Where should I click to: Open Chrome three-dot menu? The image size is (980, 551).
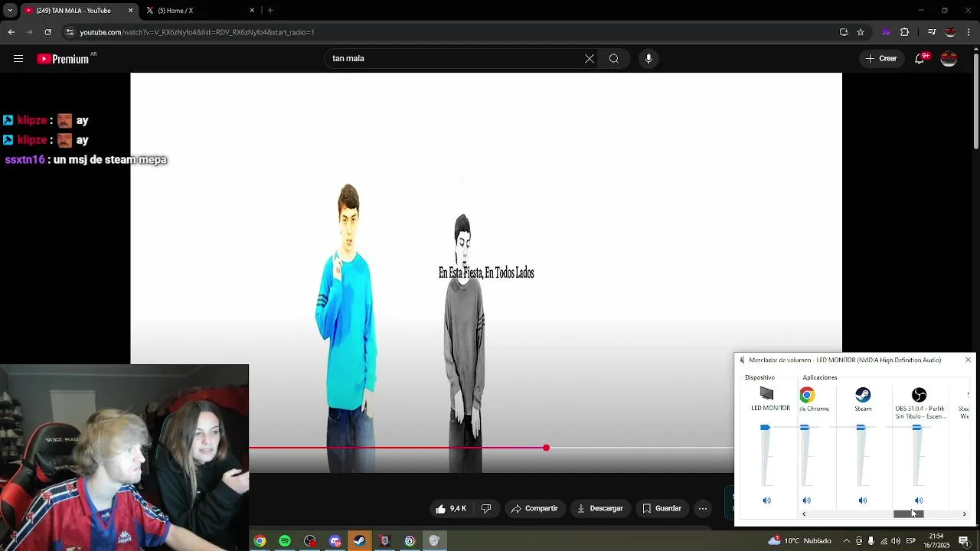click(x=969, y=32)
